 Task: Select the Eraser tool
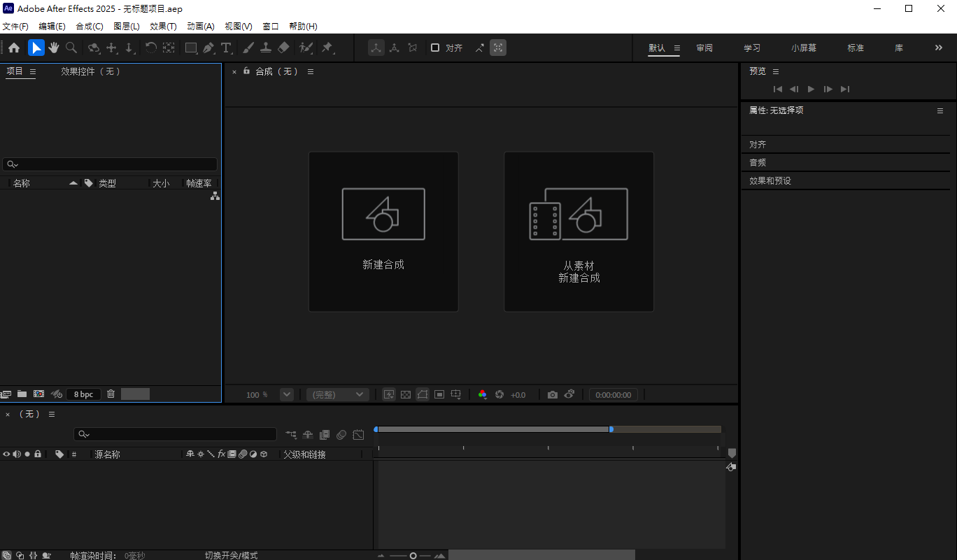(283, 48)
